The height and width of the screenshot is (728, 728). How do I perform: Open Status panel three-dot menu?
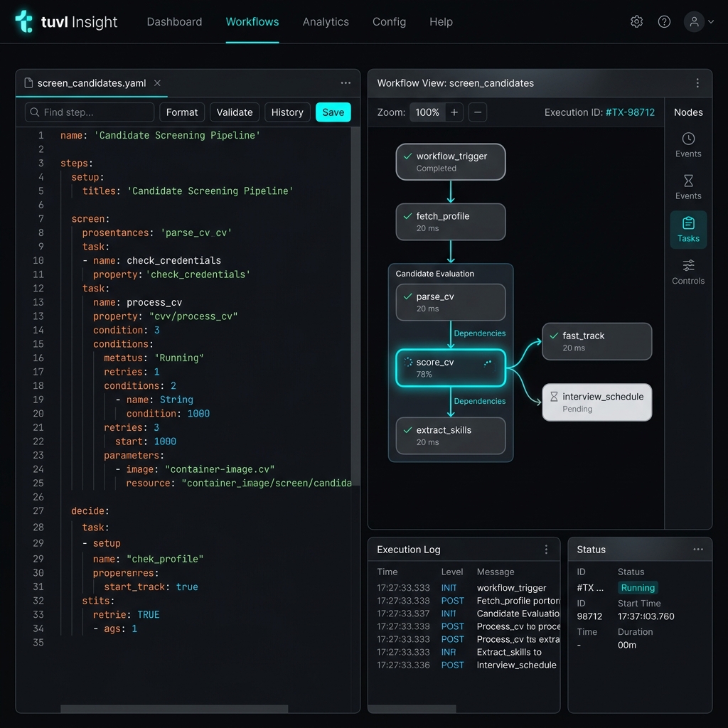coord(698,550)
